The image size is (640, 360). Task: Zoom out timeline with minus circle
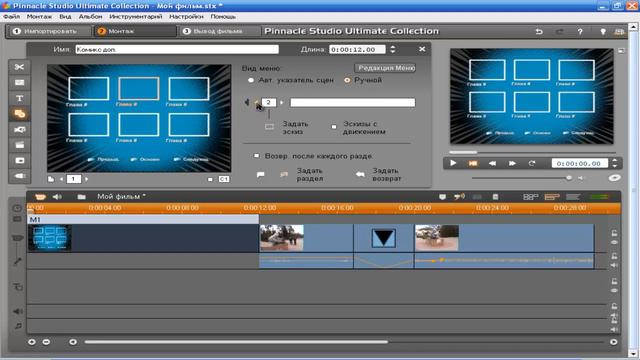pyautogui.click(x=46, y=342)
